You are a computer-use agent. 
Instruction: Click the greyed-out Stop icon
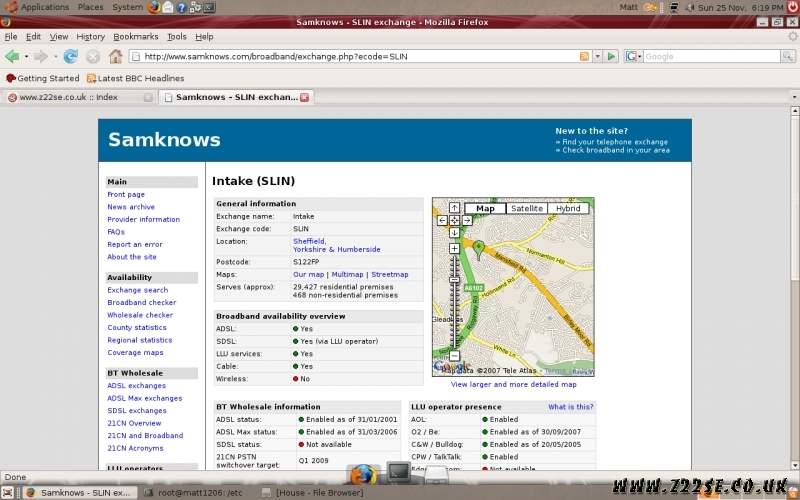tap(93, 56)
